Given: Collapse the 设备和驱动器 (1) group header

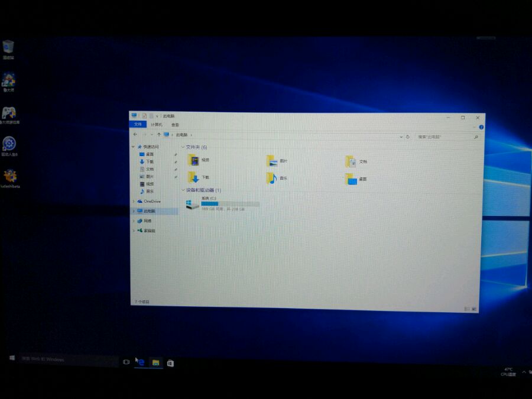Looking at the screenshot, I should pyautogui.click(x=201, y=190).
